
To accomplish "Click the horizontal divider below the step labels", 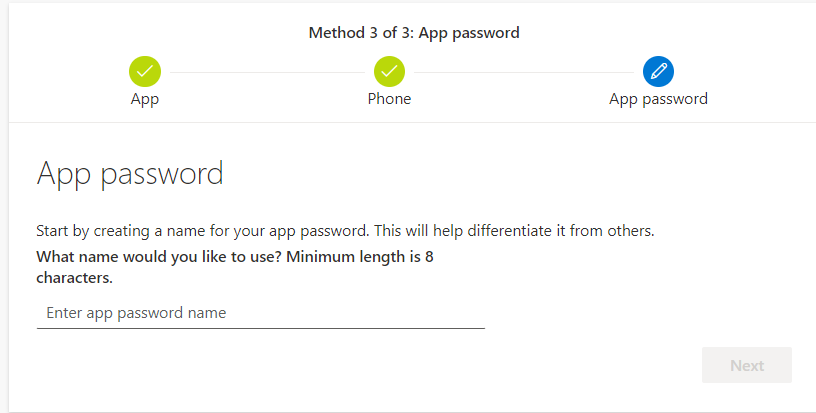I will [408, 122].
